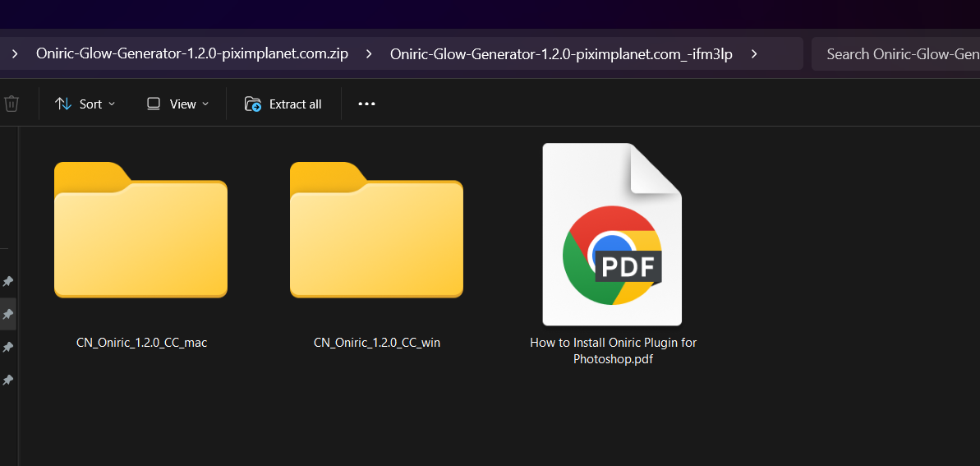Image resolution: width=980 pixels, height=466 pixels.
Task: Expand chevron after the _-ifm3lp breadcrumb
Action: click(754, 53)
